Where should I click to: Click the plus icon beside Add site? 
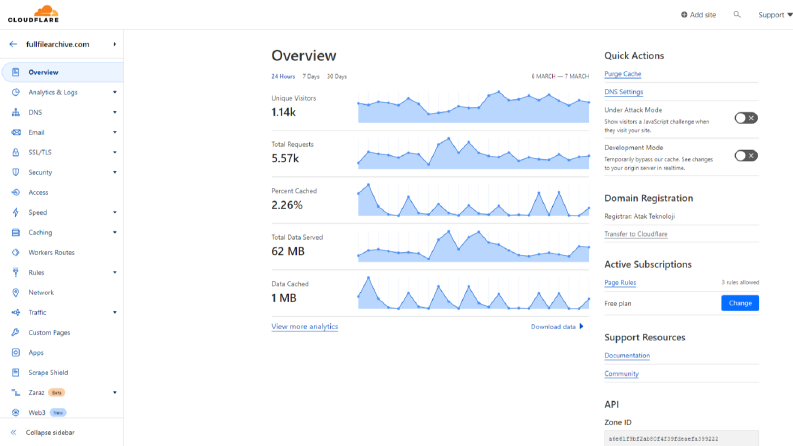684,15
